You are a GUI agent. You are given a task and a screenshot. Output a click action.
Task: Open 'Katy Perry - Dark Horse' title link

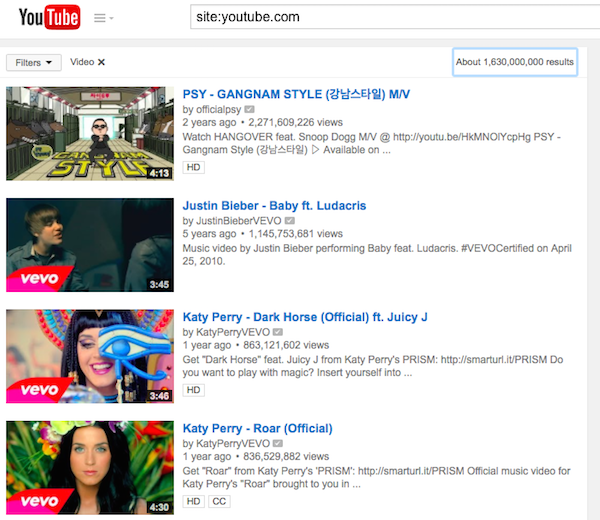point(305,317)
